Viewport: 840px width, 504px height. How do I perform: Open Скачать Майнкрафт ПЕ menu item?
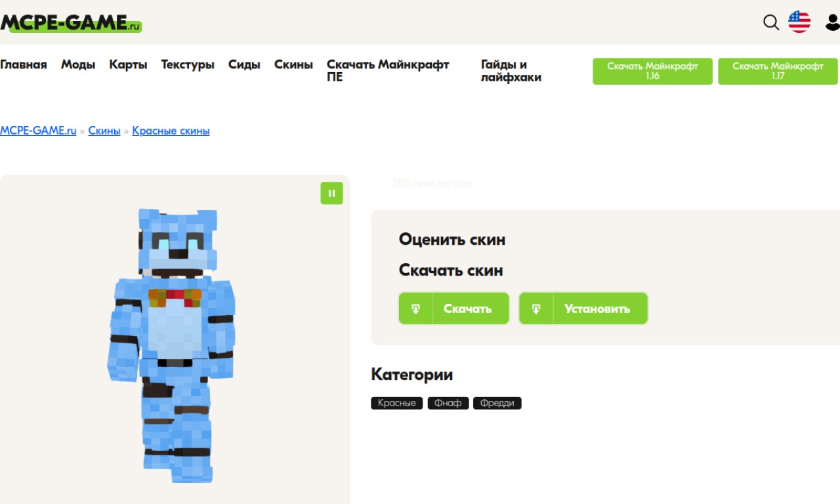coord(388,71)
